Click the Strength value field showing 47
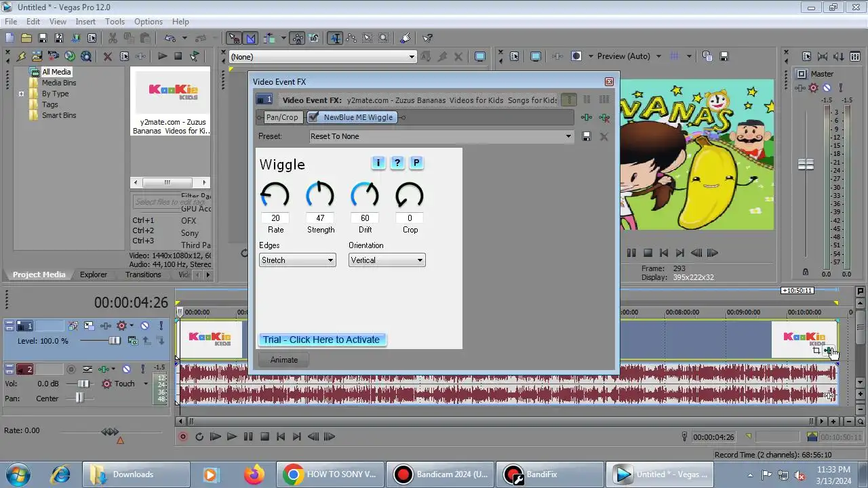This screenshot has height=488, width=868. (x=320, y=218)
